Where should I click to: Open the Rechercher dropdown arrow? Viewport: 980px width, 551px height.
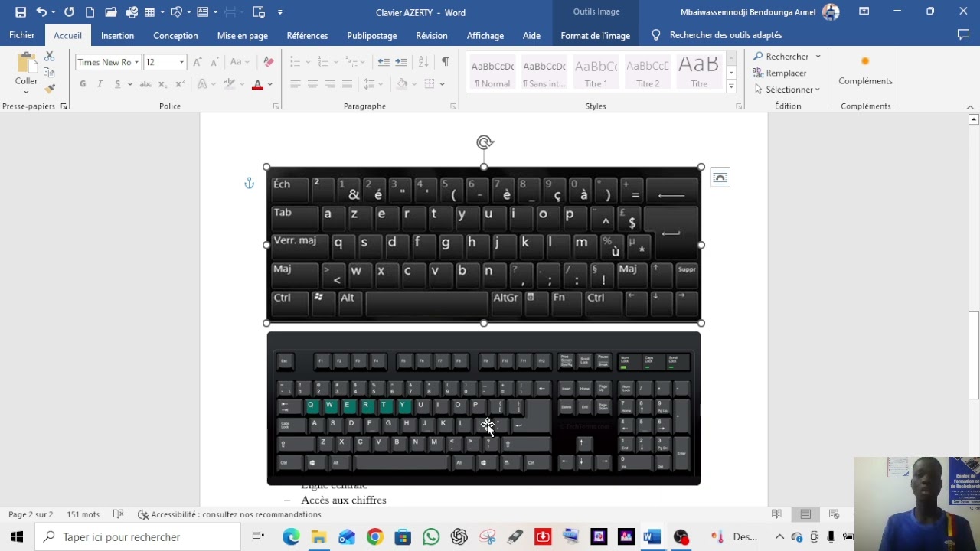coord(818,57)
